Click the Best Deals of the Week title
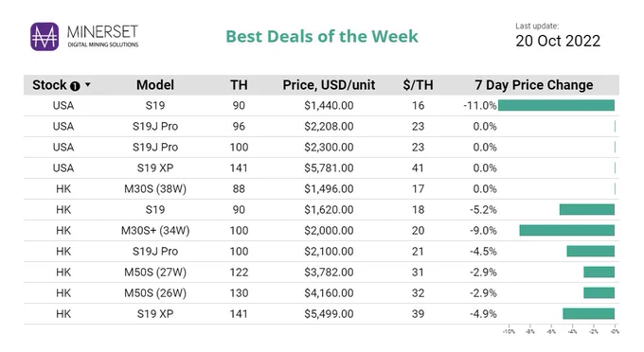The height and width of the screenshot is (352, 644). (322, 37)
